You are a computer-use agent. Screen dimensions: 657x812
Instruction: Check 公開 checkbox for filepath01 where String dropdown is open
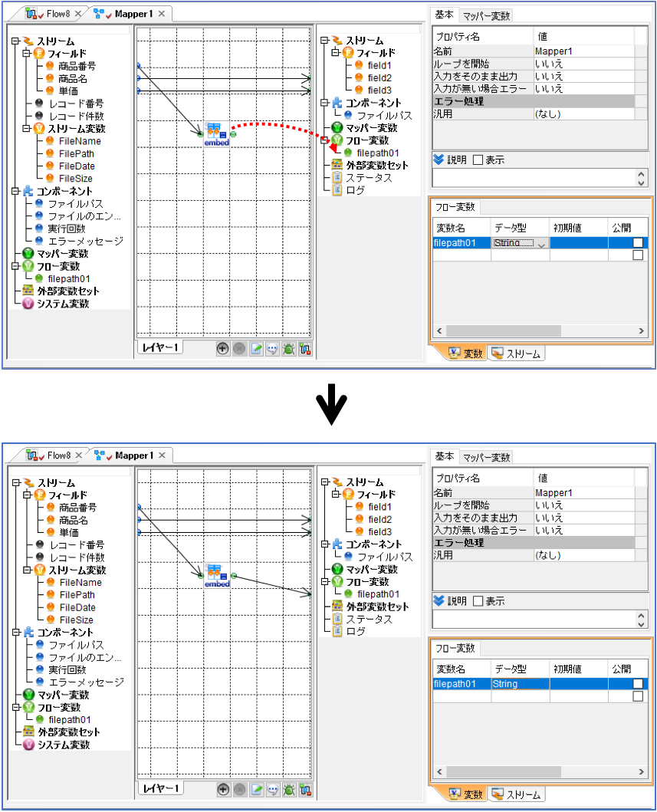(x=638, y=242)
